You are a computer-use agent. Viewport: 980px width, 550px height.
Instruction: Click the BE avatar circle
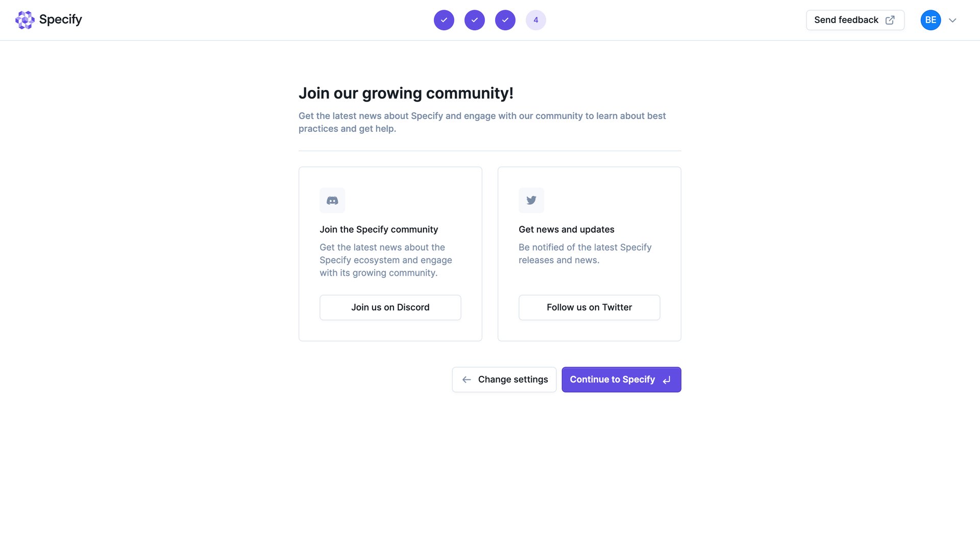click(930, 20)
